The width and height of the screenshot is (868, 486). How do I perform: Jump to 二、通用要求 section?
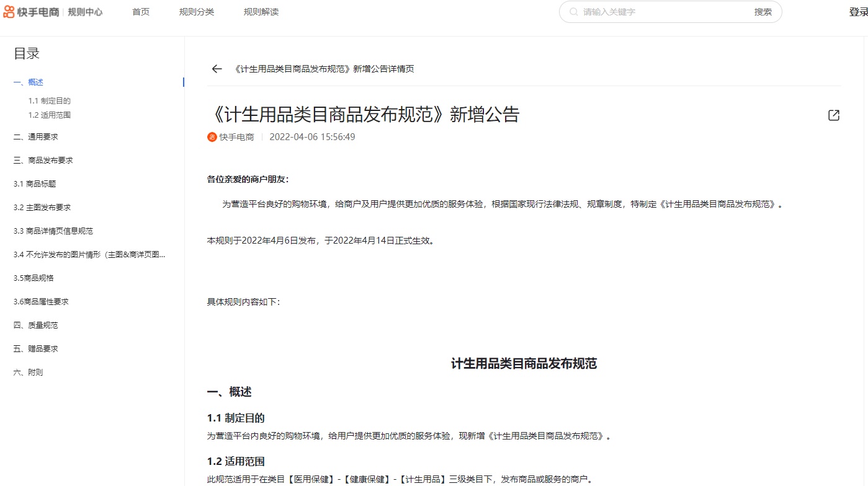pos(36,137)
